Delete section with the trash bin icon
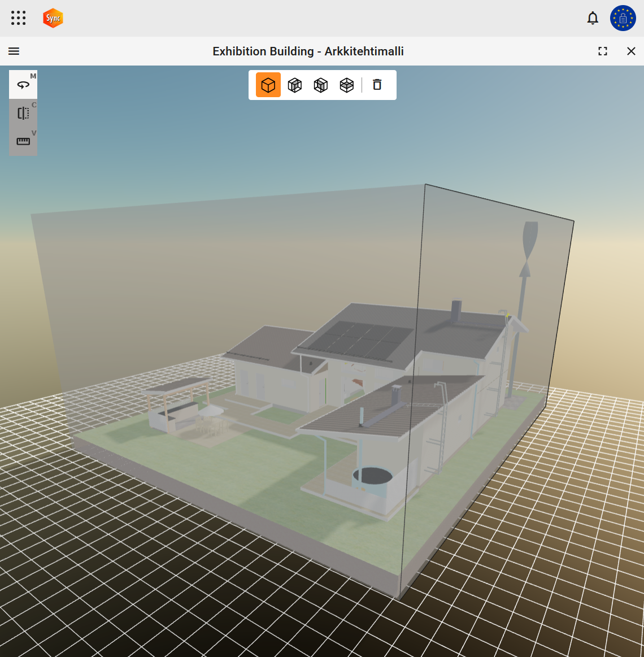The width and height of the screenshot is (644, 657). click(x=377, y=85)
